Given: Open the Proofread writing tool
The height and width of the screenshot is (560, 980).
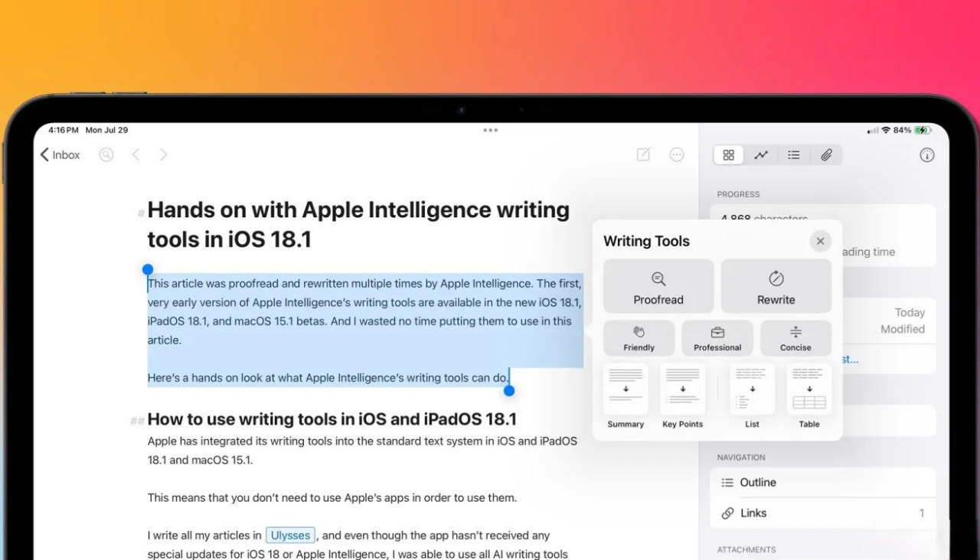Looking at the screenshot, I should pyautogui.click(x=658, y=286).
